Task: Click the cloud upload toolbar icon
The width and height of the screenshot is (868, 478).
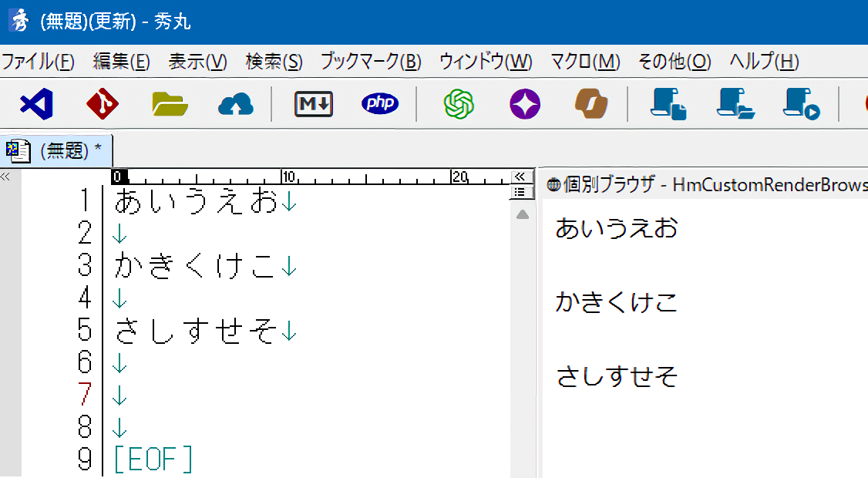Action: (x=236, y=104)
